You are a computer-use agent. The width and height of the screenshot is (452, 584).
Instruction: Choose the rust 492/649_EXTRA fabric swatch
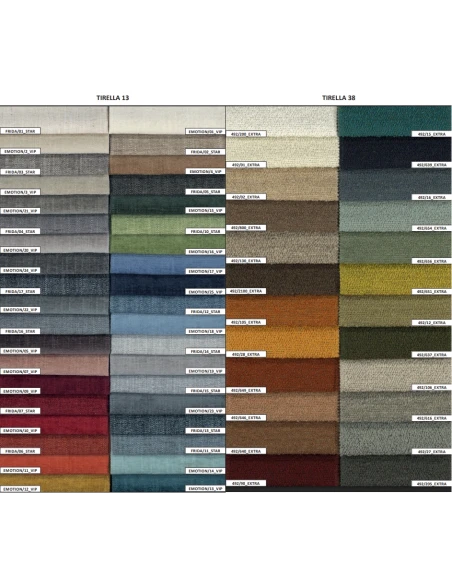pos(282,375)
